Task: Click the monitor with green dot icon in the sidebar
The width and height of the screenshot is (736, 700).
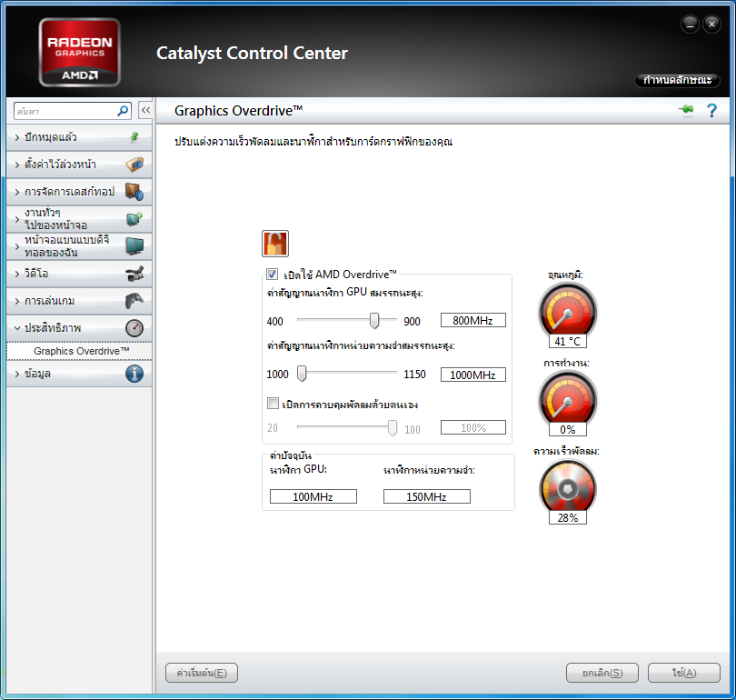Action: click(x=134, y=219)
